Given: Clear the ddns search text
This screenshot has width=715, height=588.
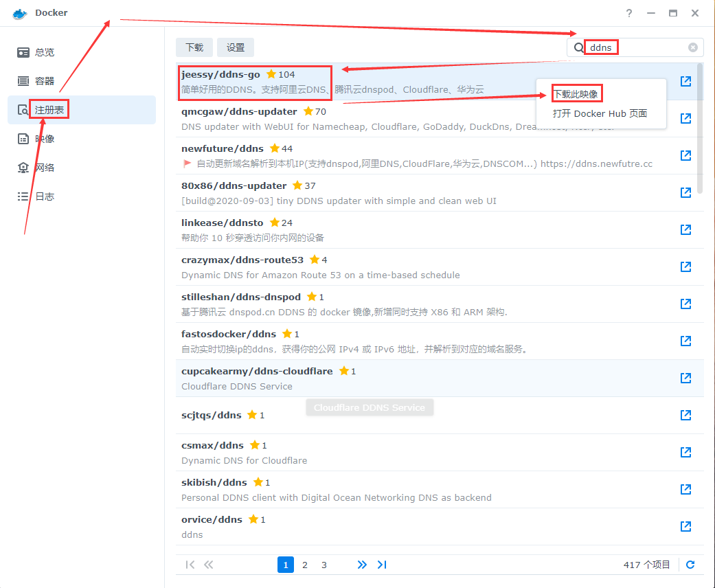Looking at the screenshot, I should (692, 47).
